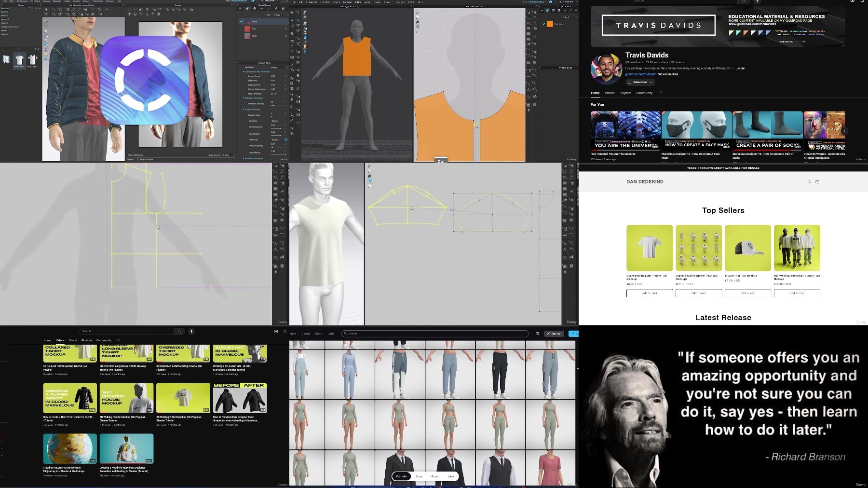Open the Subscribed dropdown on Travis Davids channel
The image size is (868, 488).
(640, 83)
